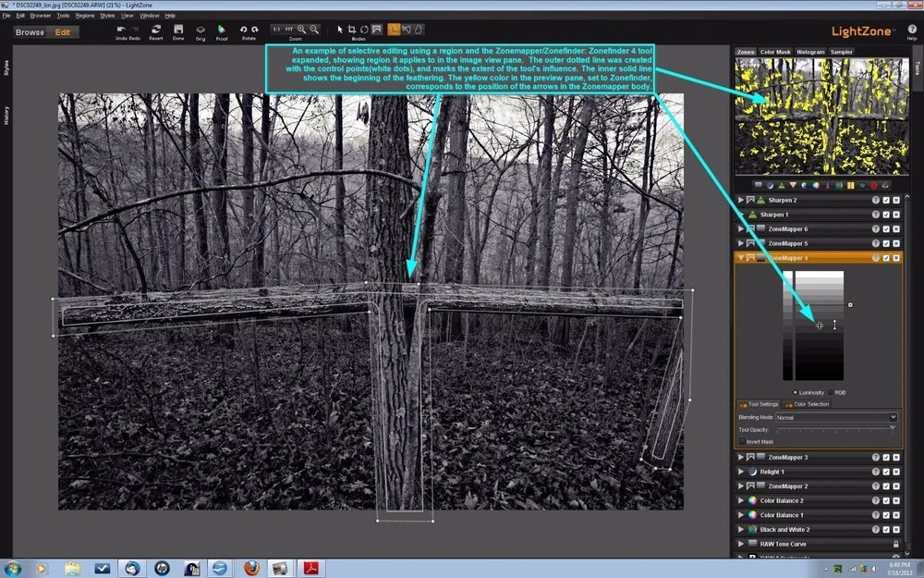Enable the Invert Mask checkbox
Screen dimensions: 924x578
click(x=743, y=441)
